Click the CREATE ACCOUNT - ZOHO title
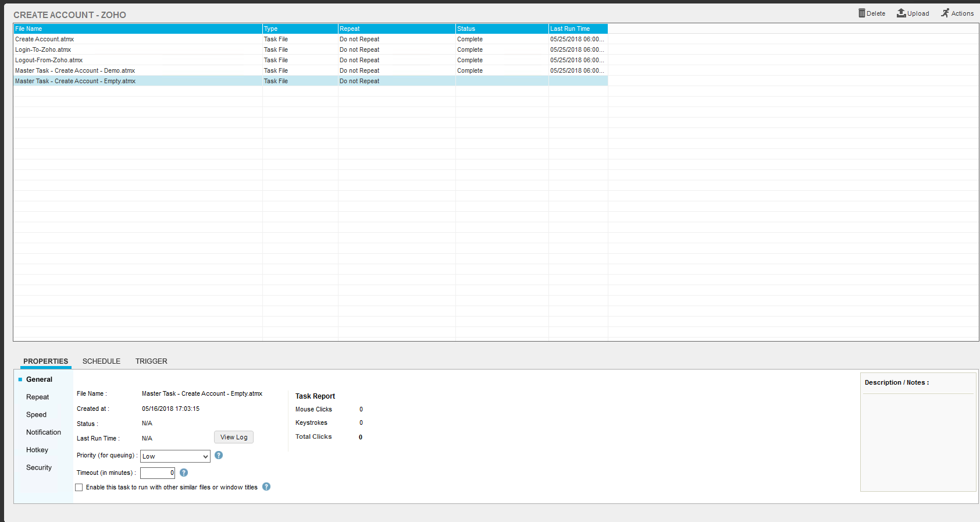The height and width of the screenshot is (522, 980). pyautogui.click(x=70, y=15)
